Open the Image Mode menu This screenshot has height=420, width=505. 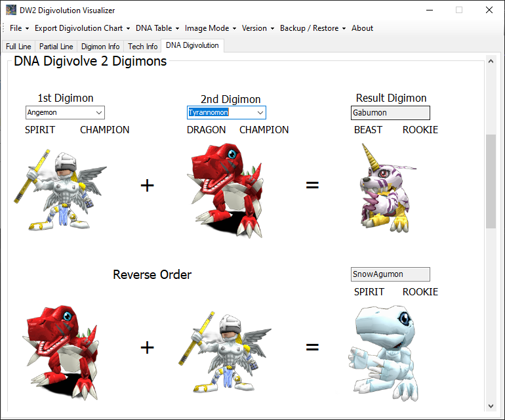coord(211,28)
